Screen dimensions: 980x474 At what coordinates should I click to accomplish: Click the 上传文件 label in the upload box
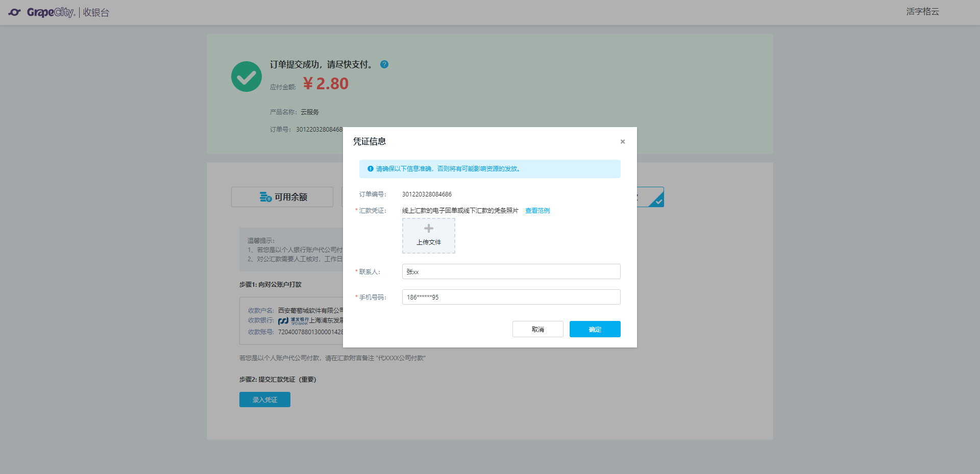click(x=429, y=242)
